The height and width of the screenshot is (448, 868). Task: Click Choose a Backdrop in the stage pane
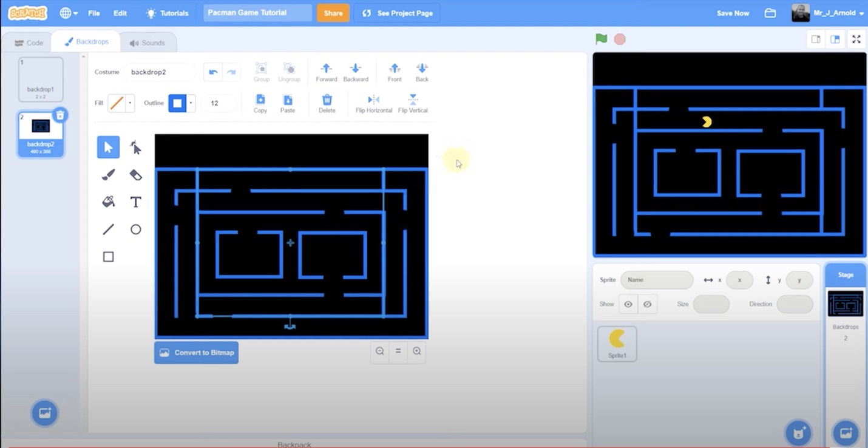coord(846,433)
